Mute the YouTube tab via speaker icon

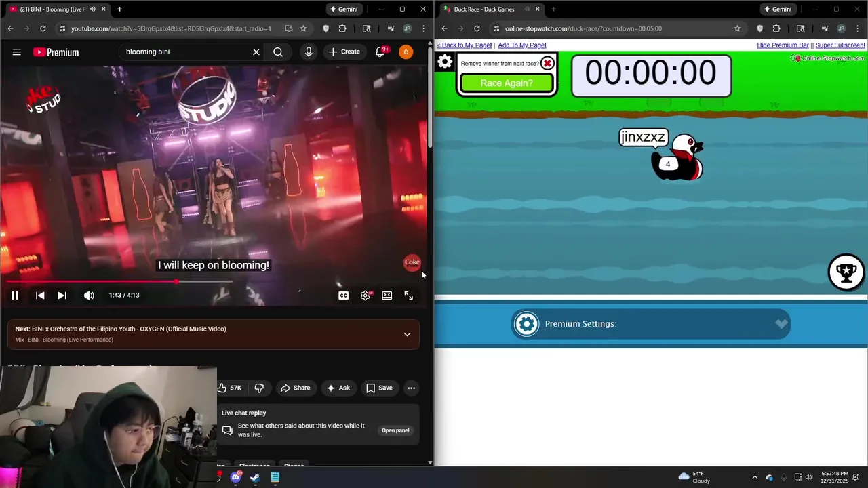(92, 9)
